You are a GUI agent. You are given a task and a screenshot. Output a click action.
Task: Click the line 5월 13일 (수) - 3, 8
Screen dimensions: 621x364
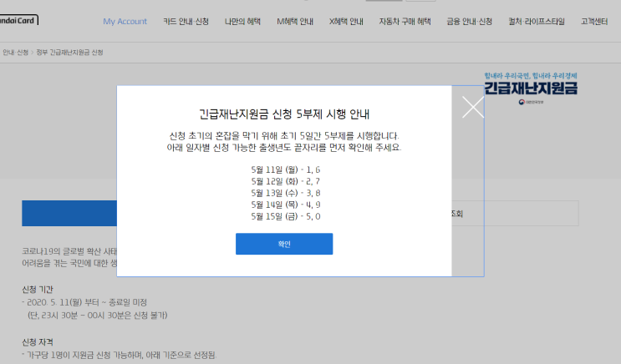286,193
